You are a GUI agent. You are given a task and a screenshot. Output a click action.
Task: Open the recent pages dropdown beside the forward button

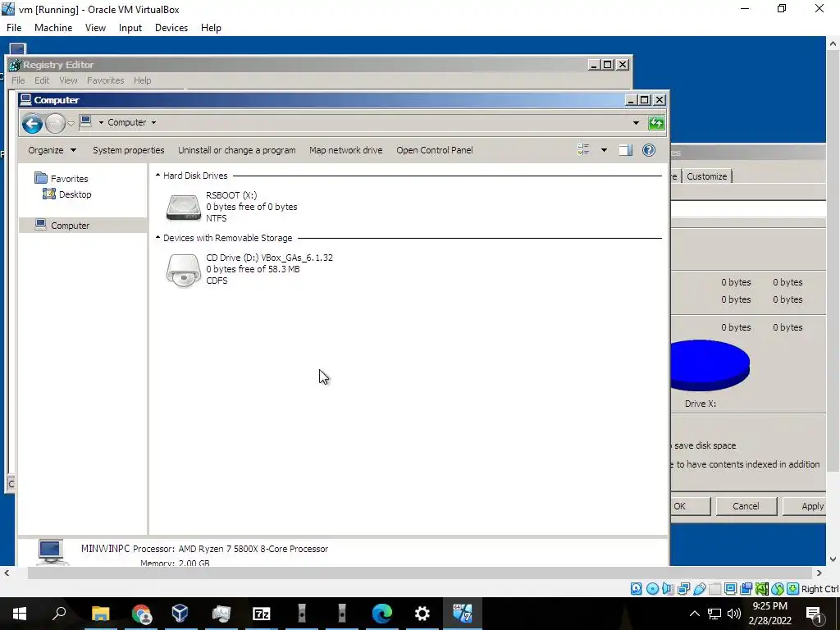(71, 124)
